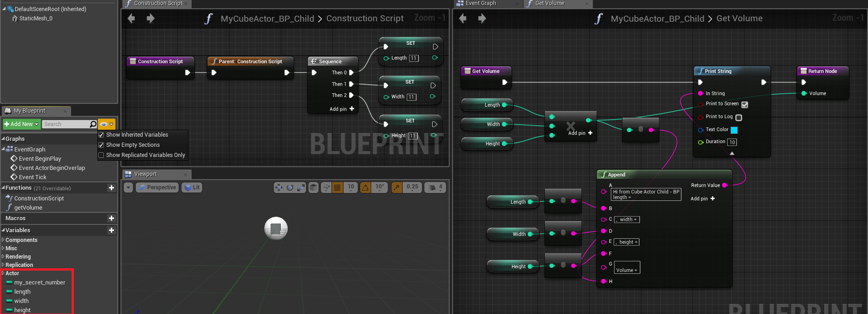Add a new variable with plus icon
This screenshot has height=314, width=868.
111,230
